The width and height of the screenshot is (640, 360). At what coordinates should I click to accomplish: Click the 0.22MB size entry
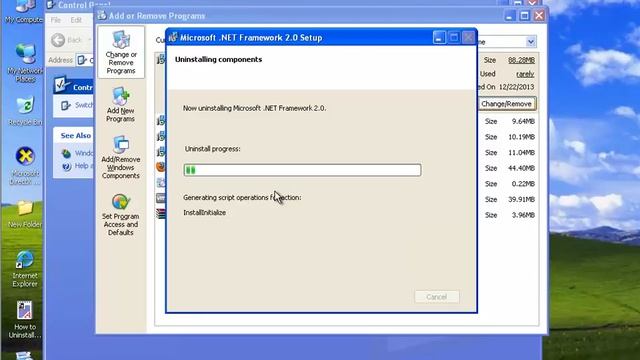(x=523, y=184)
